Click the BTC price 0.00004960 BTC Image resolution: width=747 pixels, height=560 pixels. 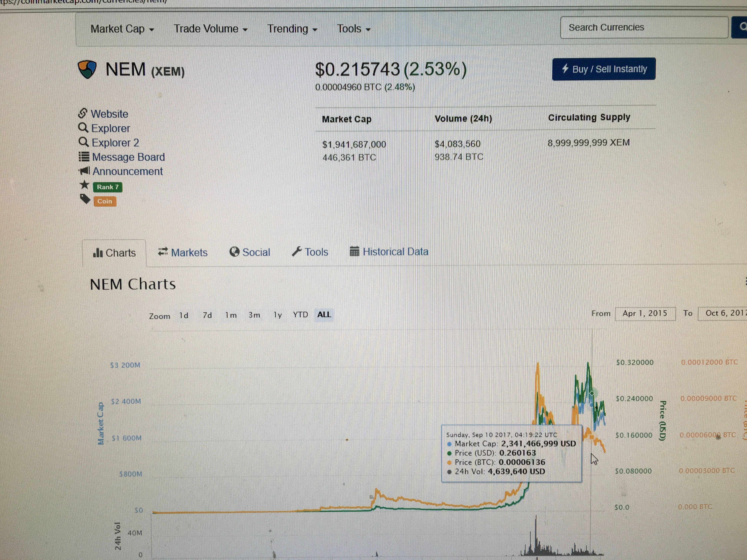348,87
